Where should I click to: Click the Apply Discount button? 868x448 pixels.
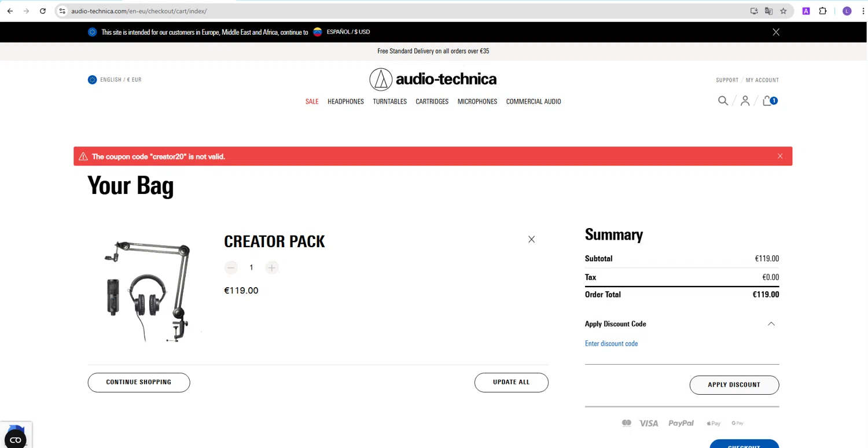734,385
